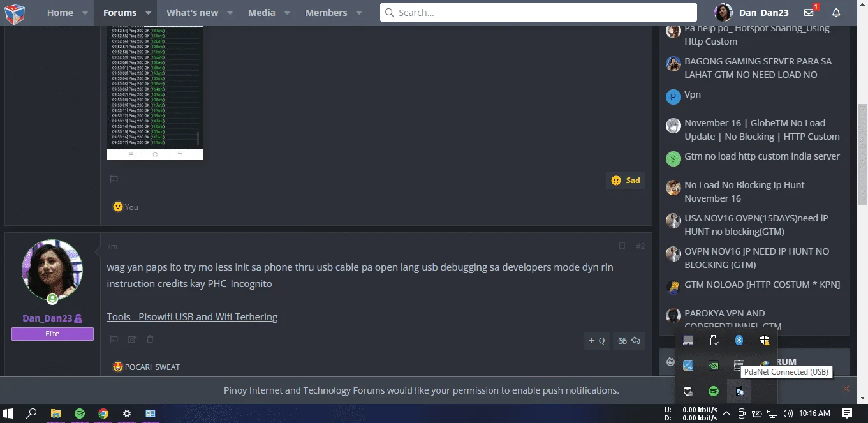Open NVIDIA tray icon
The image size is (868, 423).
(x=714, y=366)
